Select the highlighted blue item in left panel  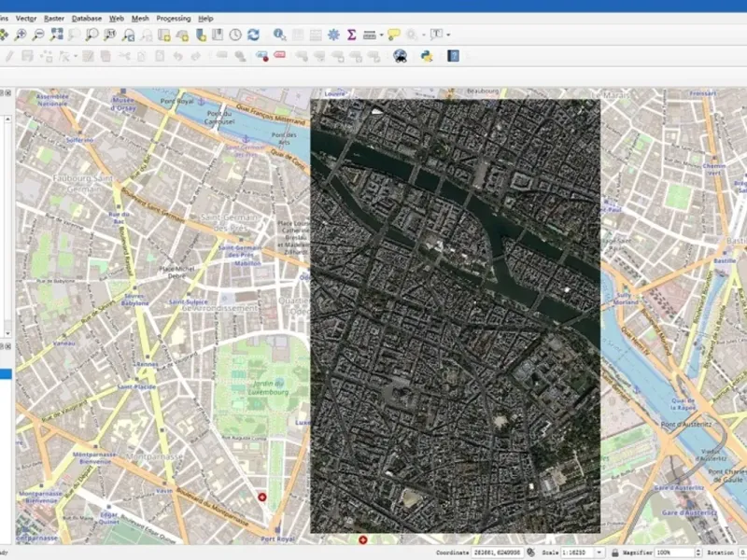pyautogui.click(x=6, y=374)
